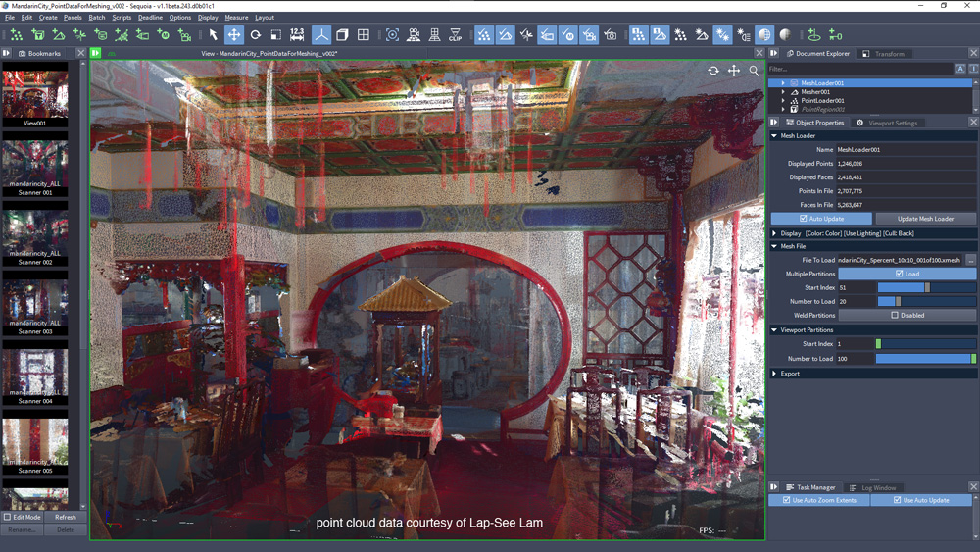Screen dimensions: 980x552
Task: Click the snapshot camera visibility icon
Action: click(x=610, y=35)
